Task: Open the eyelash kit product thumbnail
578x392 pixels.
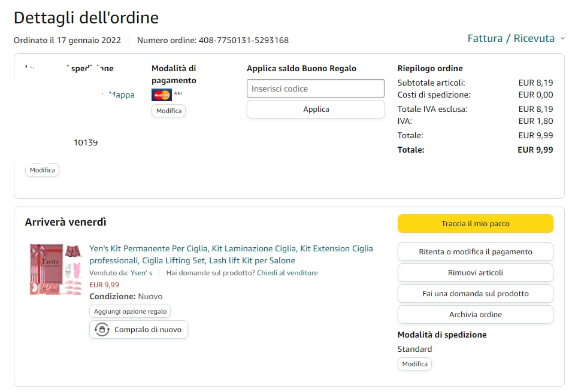Action: pos(56,269)
